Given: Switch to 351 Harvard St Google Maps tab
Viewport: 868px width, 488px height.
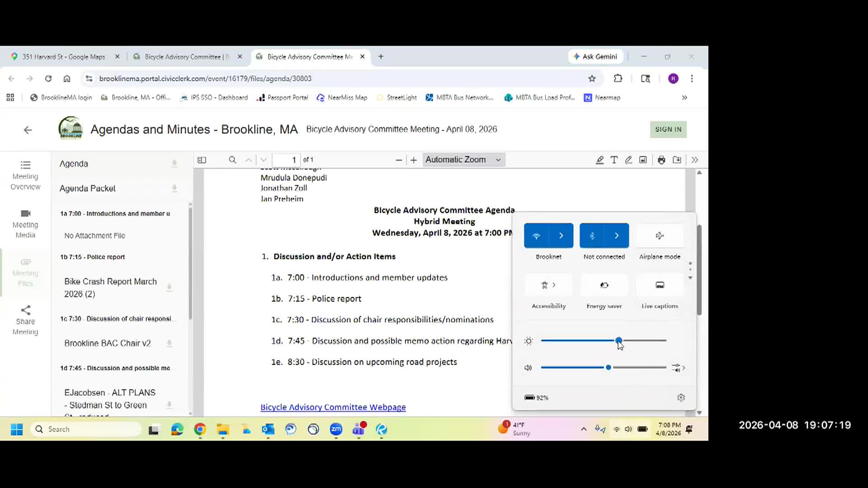Looking at the screenshot, I should (64, 57).
